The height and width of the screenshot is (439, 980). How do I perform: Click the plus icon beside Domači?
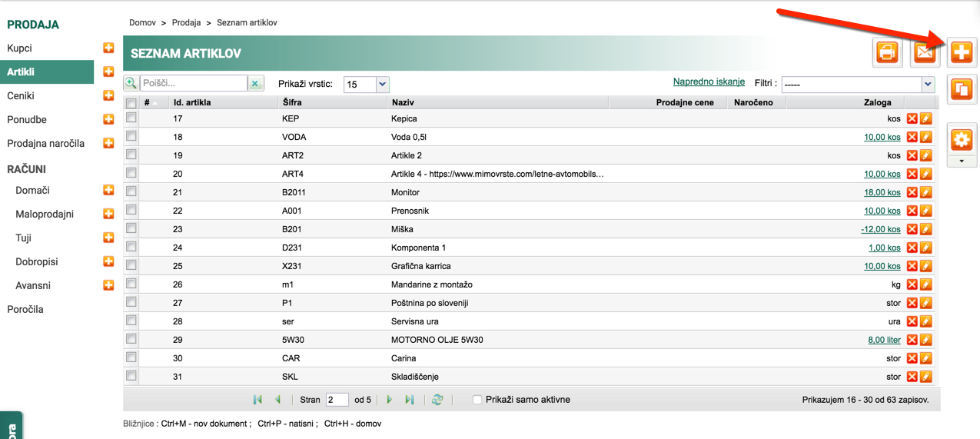108,190
